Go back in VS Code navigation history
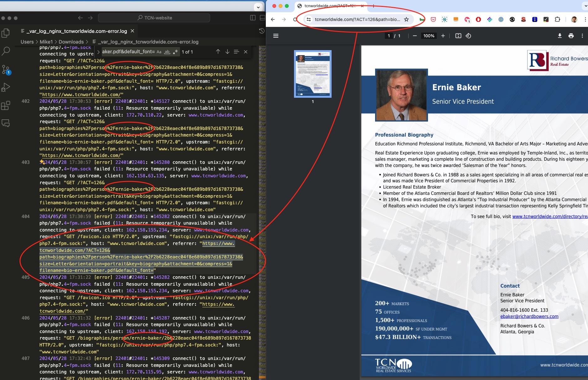The width and height of the screenshot is (588, 380). tap(80, 18)
